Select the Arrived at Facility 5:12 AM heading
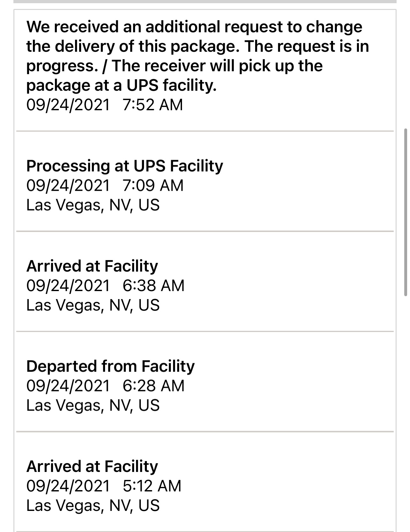This screenshot has height=532, width=410. (x=92, y=466)
